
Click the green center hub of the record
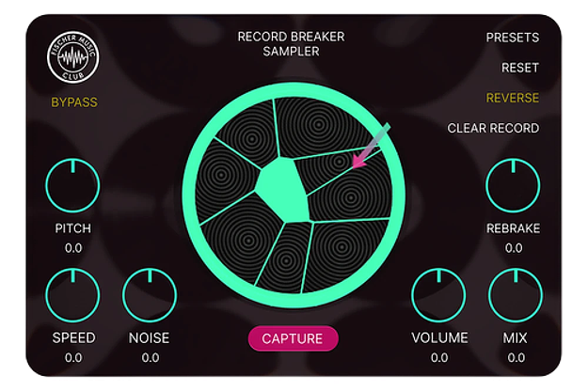[x=283, y=190]
